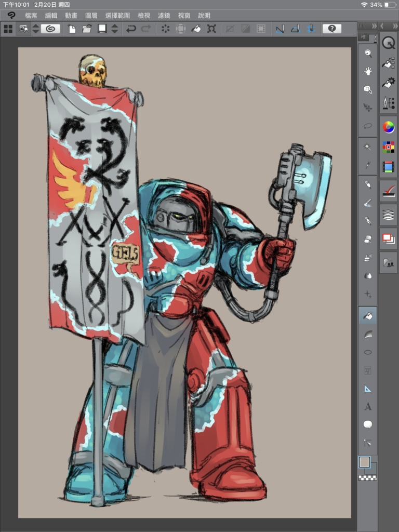The height and width of the screenshot is (532, 399).
Task: Select the Brush tool
Action: tap(368, 203)
